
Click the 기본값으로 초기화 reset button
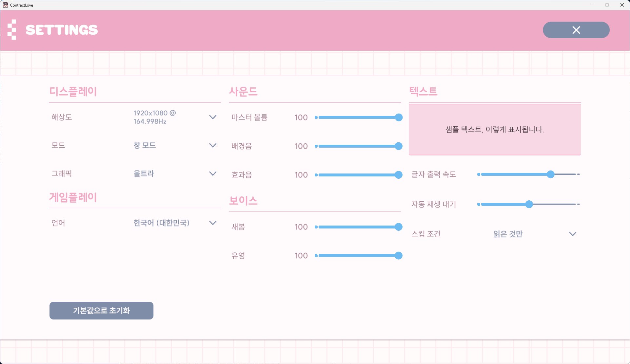coord(101,310)
